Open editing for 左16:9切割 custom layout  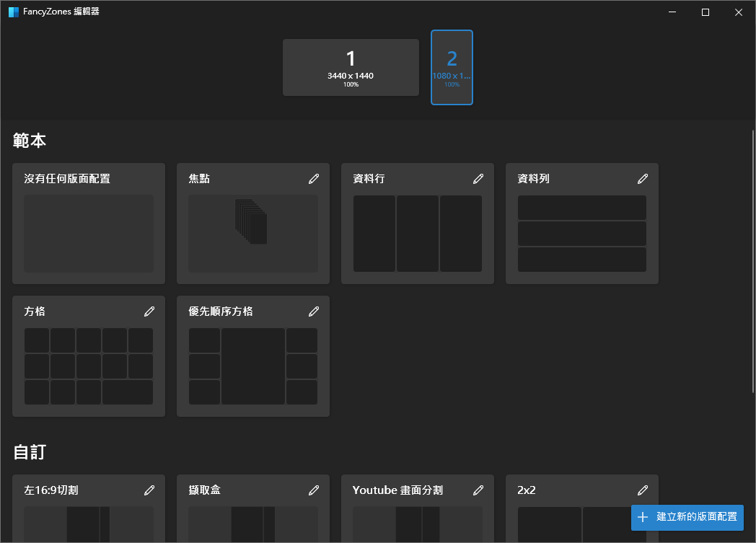[149, 490]
